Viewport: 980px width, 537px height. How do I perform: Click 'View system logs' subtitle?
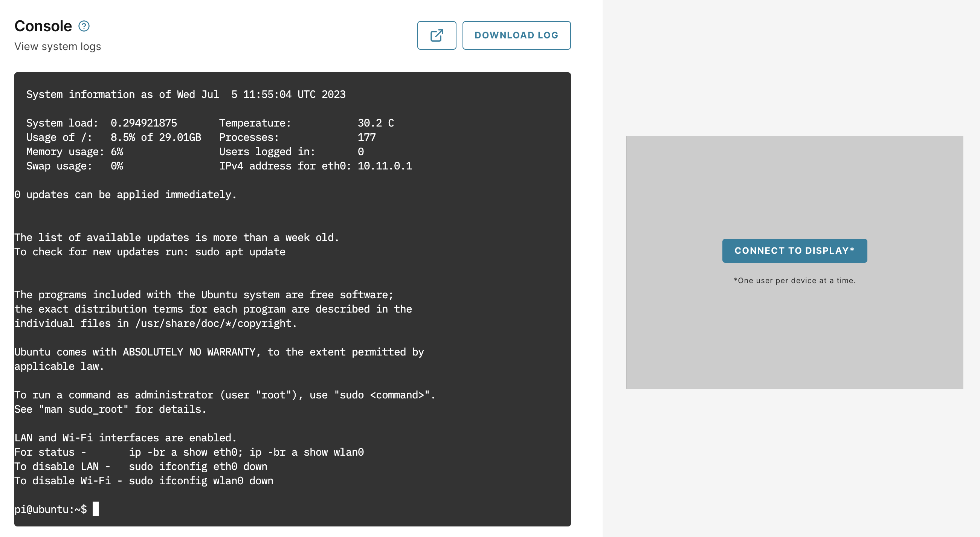[x=58, y=46]
